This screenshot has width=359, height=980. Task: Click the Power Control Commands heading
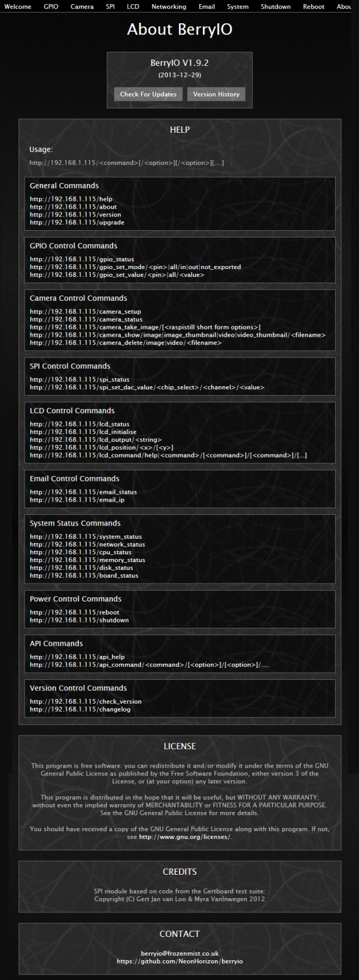[75, 599]
